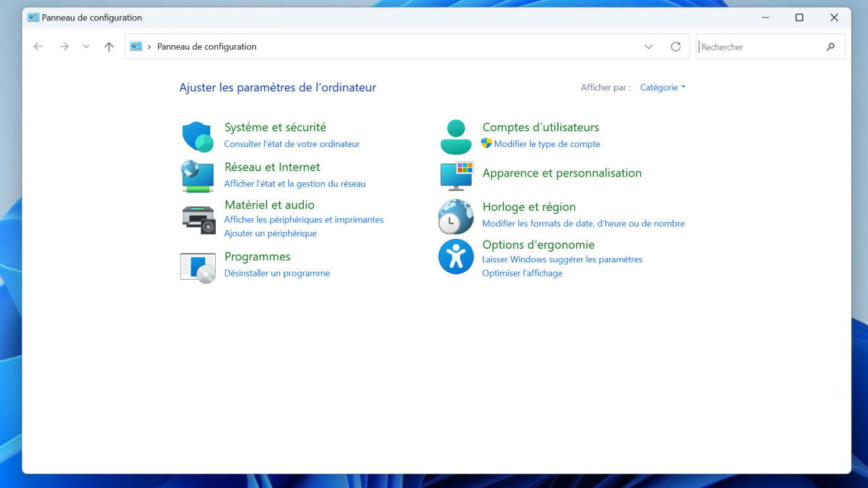The width and height of the screenshot is (868, 488).
Task: Go back using the back arrow
Action: pos(38,47)
